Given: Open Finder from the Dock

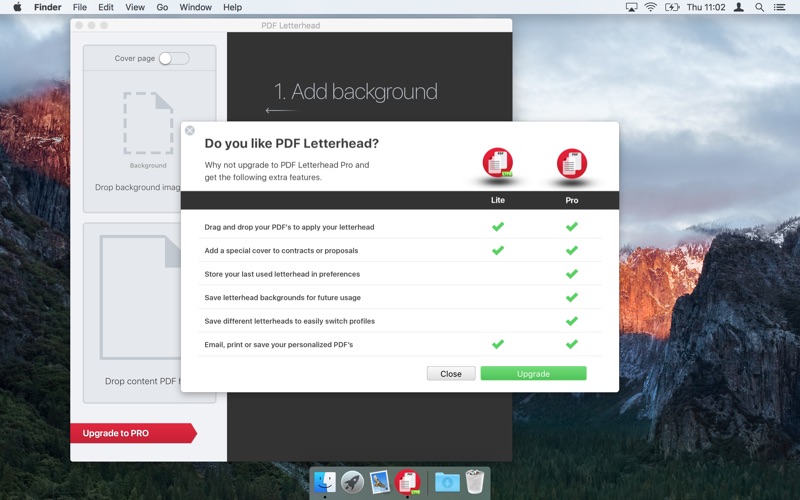Looking at the screenshot, I should (325, 482).
